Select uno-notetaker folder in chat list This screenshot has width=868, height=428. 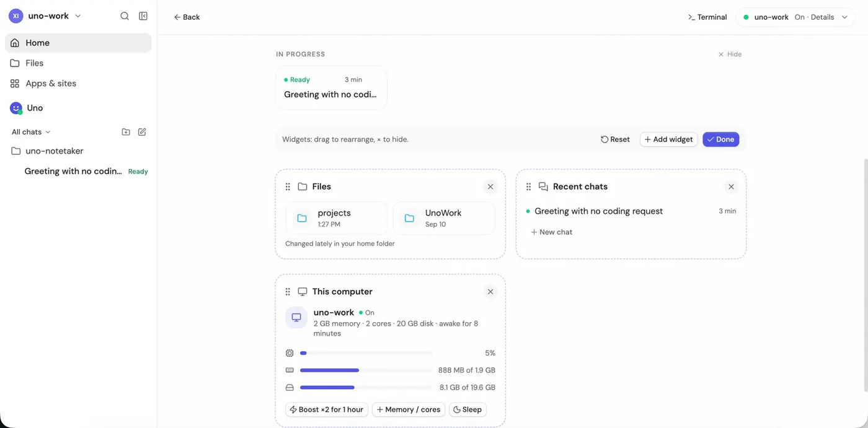point(78,151)
